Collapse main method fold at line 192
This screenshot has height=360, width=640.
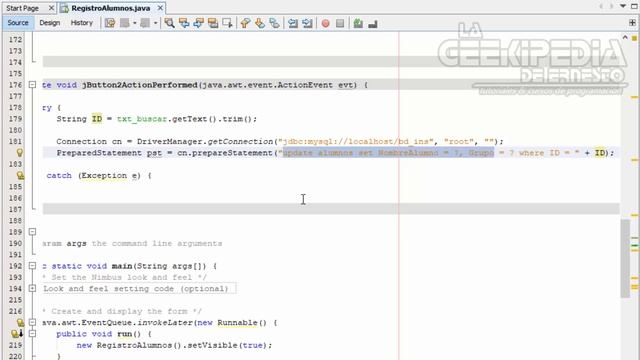pyautogui.click(x=32, y=266)
